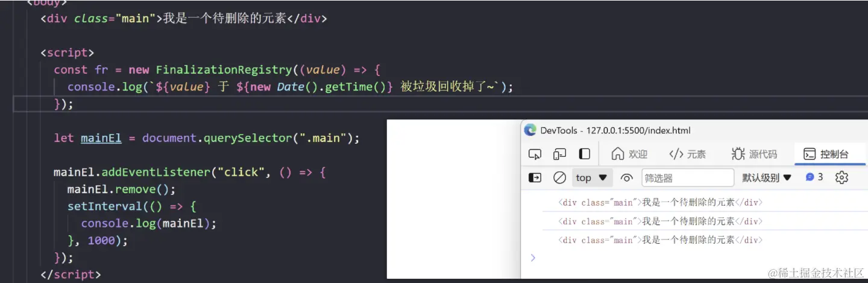
Task: Toggle device emulation in DevTools
Action: point(560,154)
